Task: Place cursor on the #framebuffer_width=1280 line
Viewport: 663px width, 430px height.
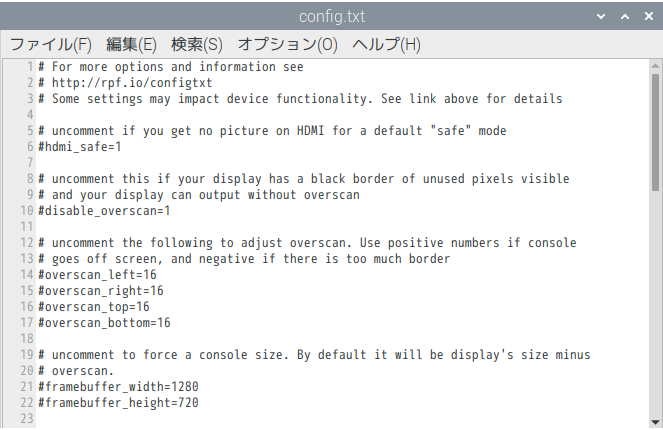Action: click(121, 387)
